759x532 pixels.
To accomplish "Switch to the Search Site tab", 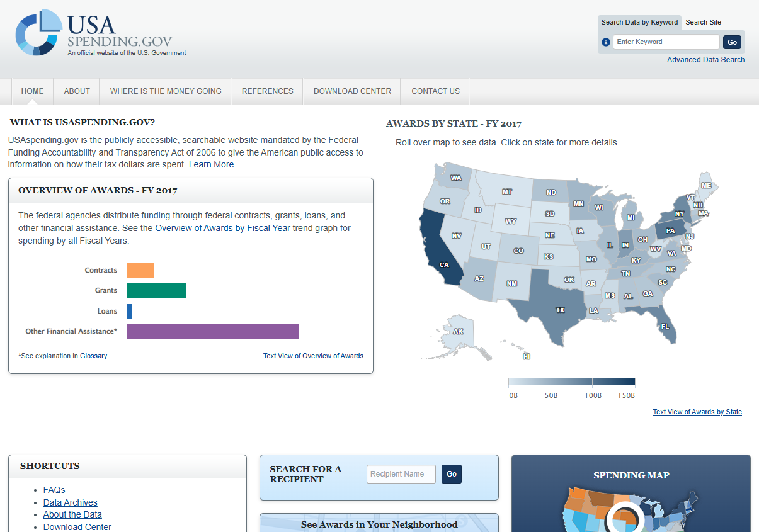I will (x=703, y=22).
